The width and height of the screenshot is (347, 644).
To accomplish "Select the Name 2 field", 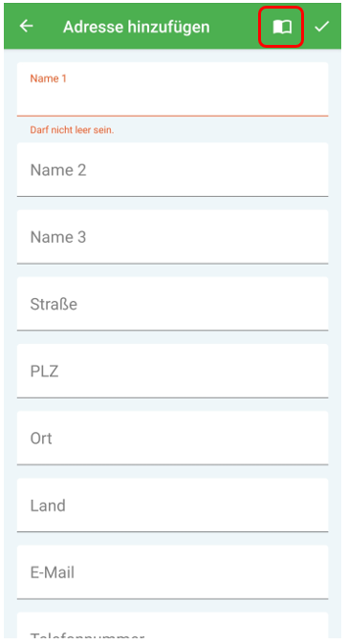I will pos(173,170).
